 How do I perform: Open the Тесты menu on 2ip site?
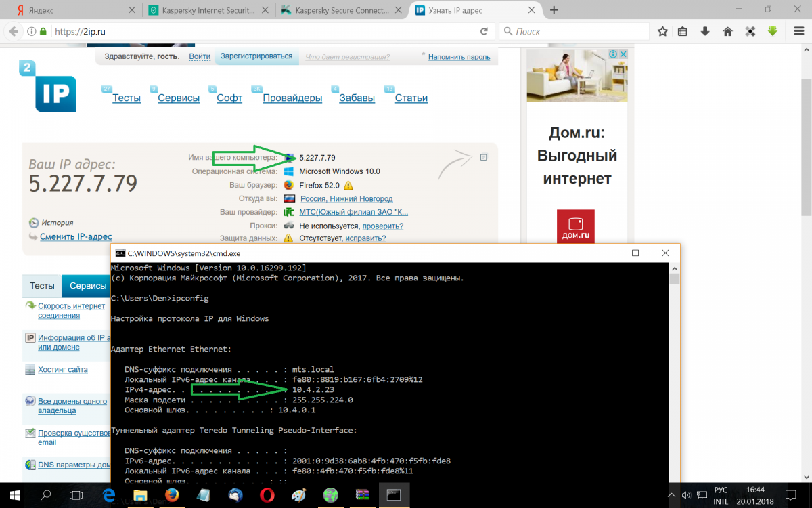click(127, 98)
